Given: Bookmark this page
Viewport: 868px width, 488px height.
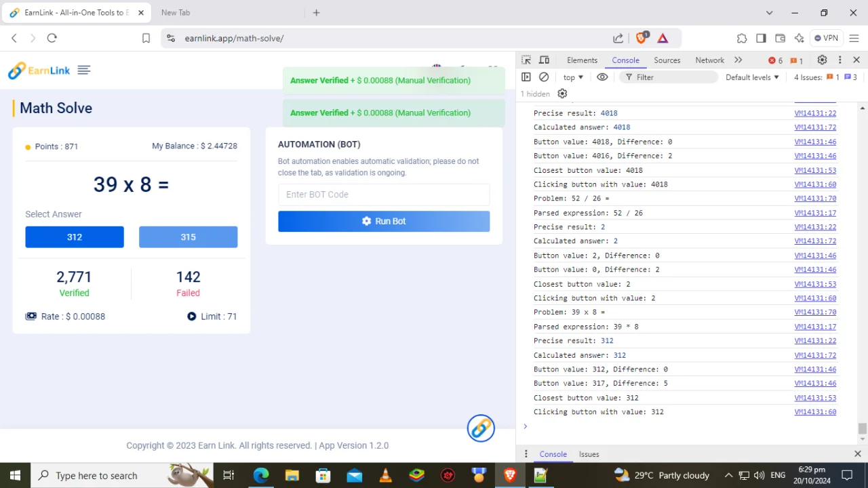Looking at the screenshot, I should click(x=146, y=38).
